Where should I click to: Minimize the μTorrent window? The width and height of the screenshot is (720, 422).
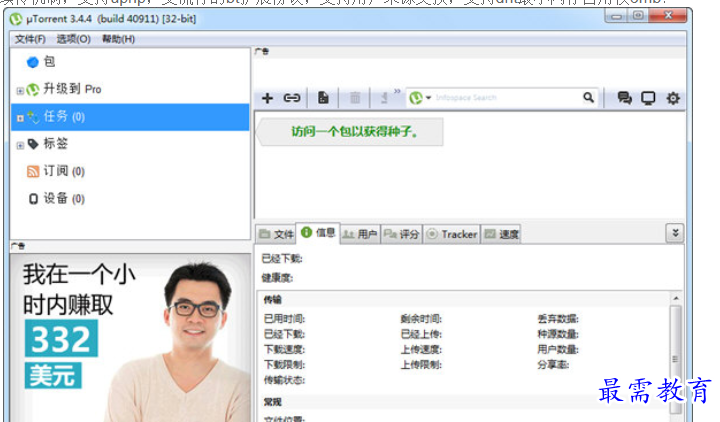tap(616, 17)
